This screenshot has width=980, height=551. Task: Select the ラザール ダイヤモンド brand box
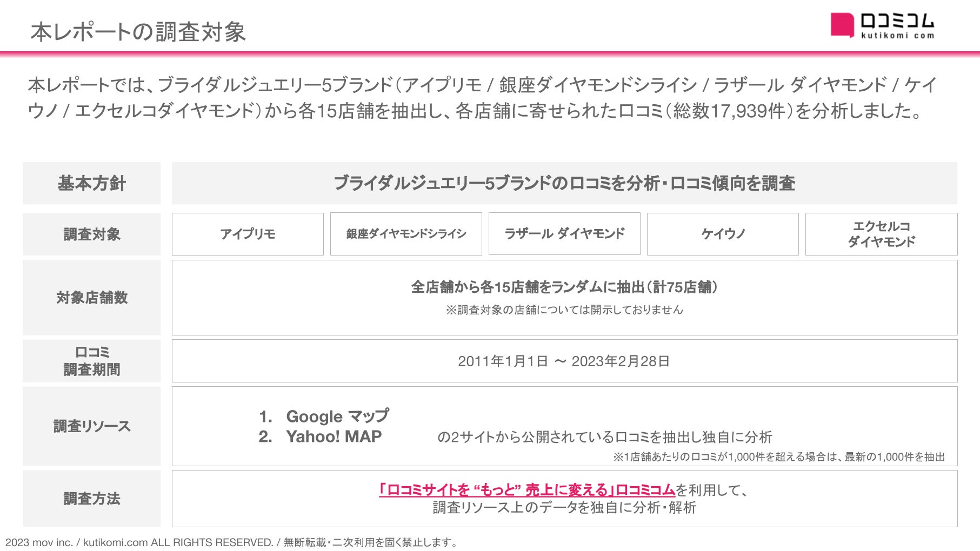coord(564,234)
